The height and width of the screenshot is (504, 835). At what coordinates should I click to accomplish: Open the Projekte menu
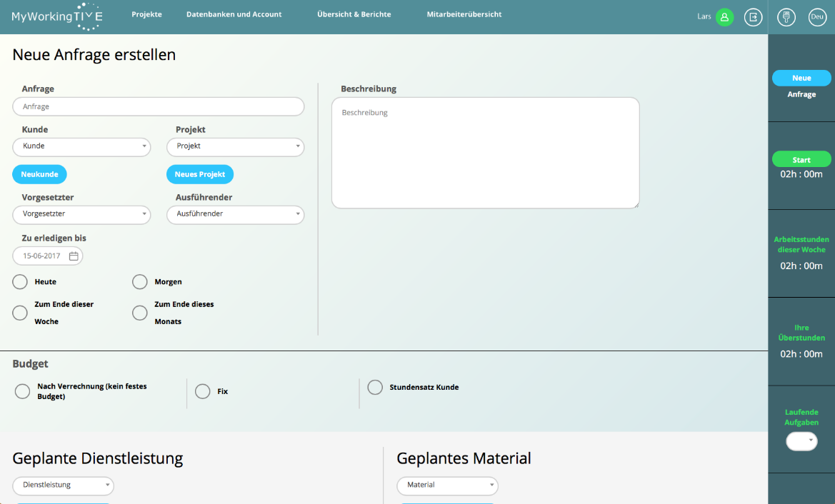[x=146, y=14]
